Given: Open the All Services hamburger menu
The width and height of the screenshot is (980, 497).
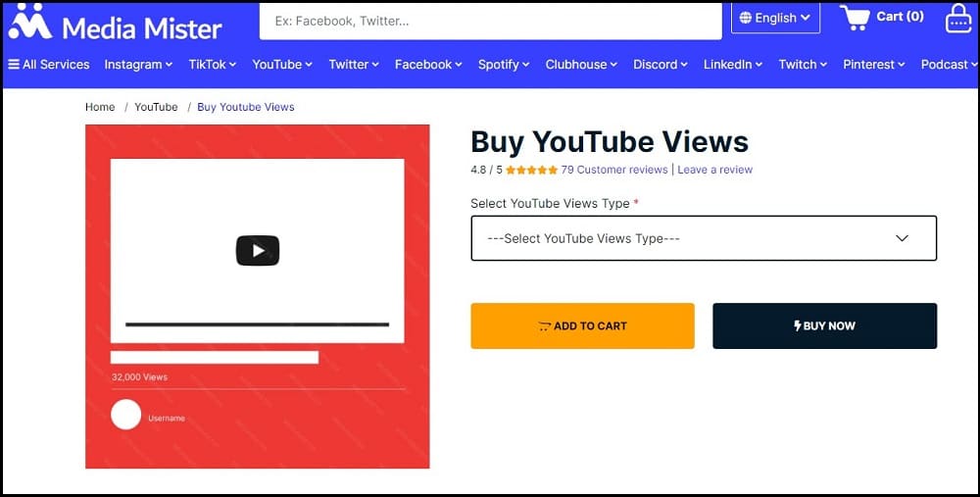Looking at the screenshot, I should tap(49, 65).
